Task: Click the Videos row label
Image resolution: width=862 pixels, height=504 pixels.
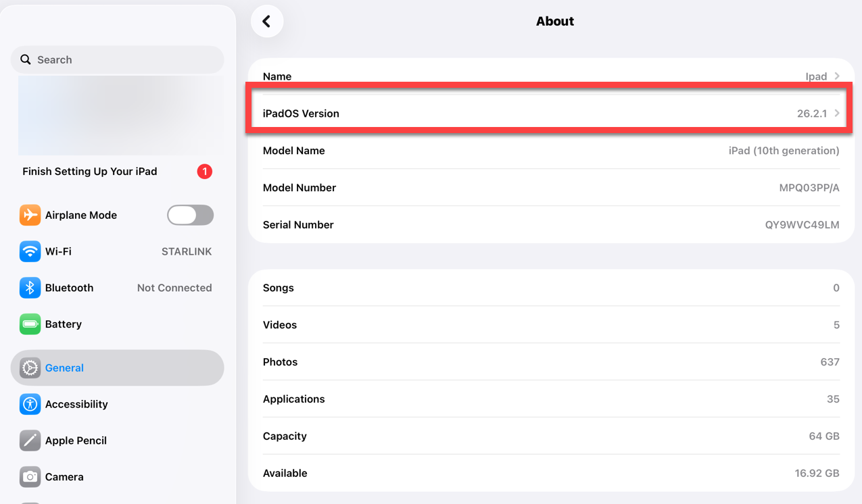Action: click(280, 325)
